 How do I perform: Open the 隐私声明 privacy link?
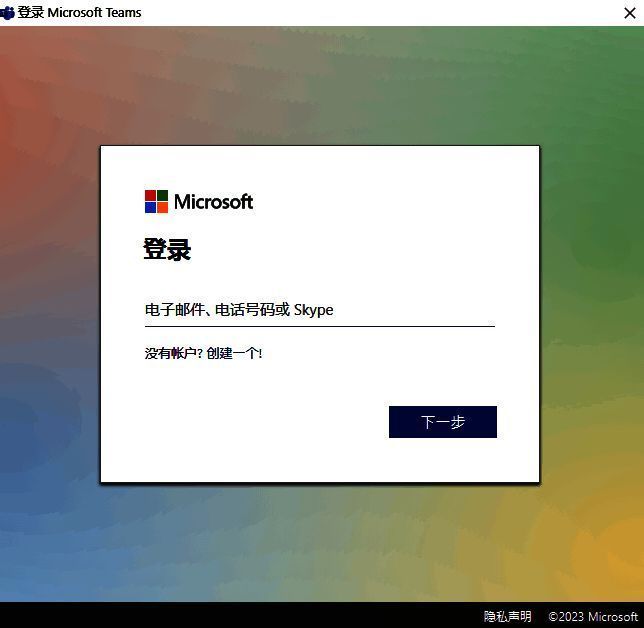click(x=507, y=616)
